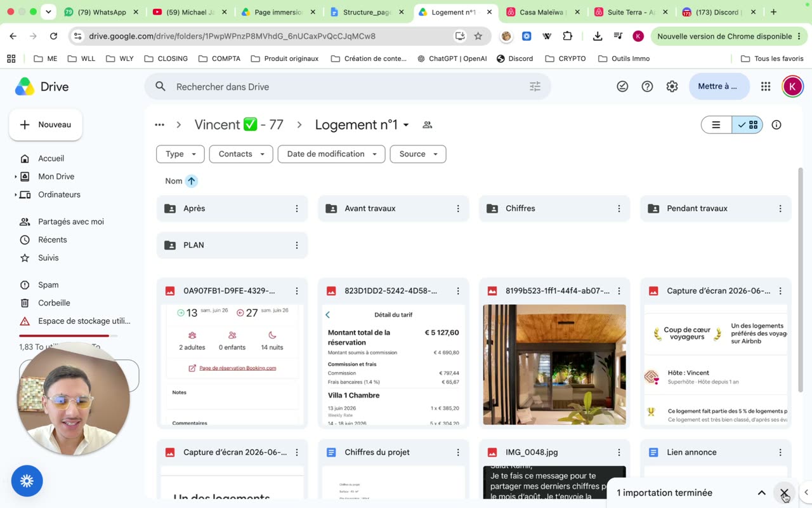The image size is (812, 508).
Task: Navigate to Vincent - 77 breadcrumb folder
Action: point(239,125)
